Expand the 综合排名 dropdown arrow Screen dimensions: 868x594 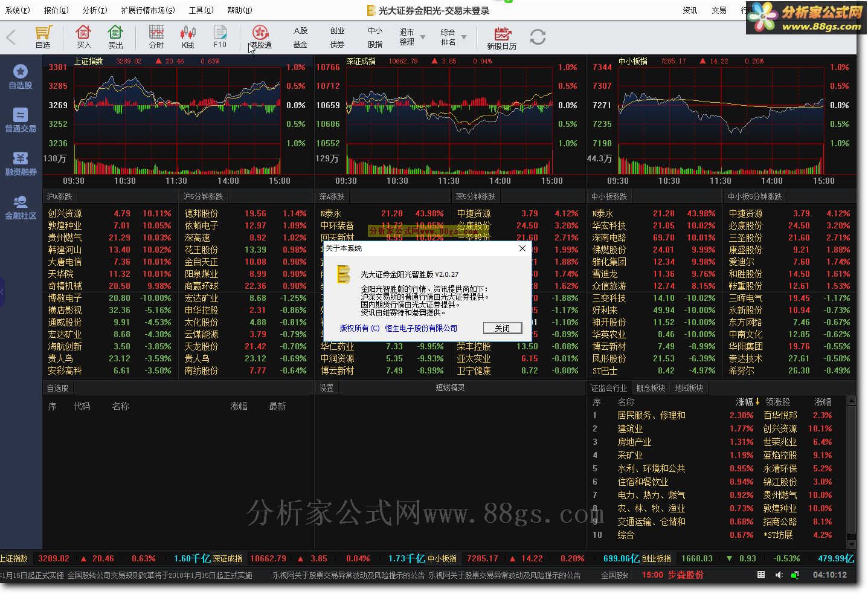[x=464, y=37]
